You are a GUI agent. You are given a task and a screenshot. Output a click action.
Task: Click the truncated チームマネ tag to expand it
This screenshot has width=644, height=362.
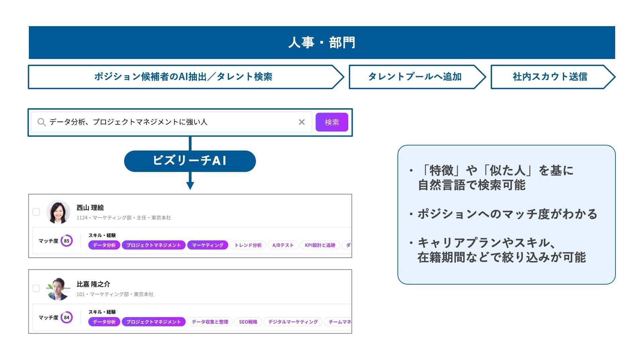[339, 322]
